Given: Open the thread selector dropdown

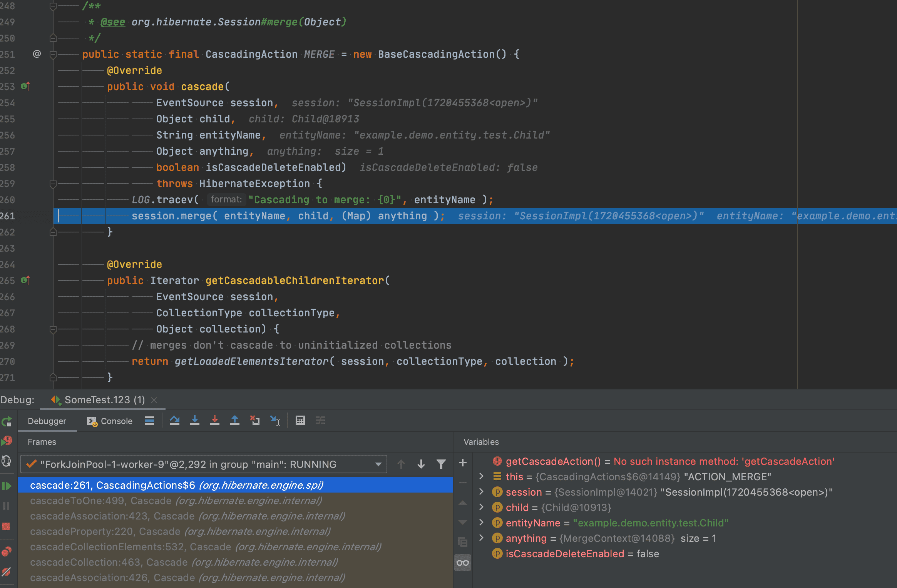Looking at the screenshot, I should pyautogui.click(x=203, y=464).
